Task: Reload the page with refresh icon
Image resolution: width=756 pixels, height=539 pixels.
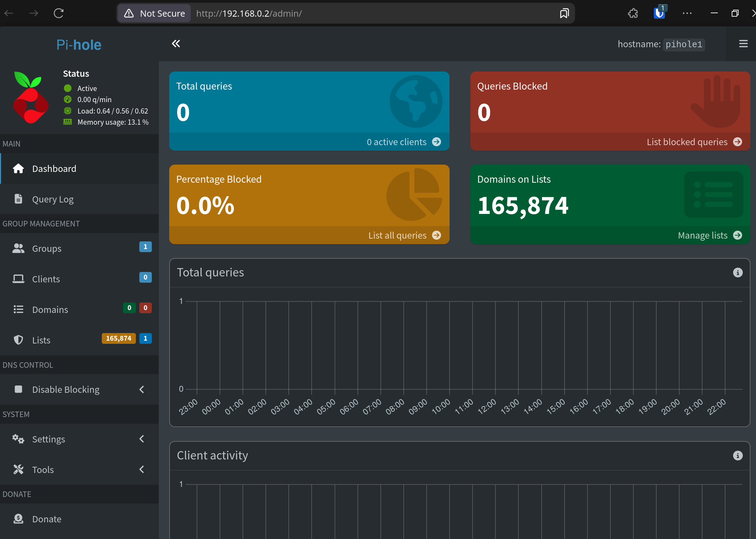Action: pyautogui.click(x=58, y=14)
